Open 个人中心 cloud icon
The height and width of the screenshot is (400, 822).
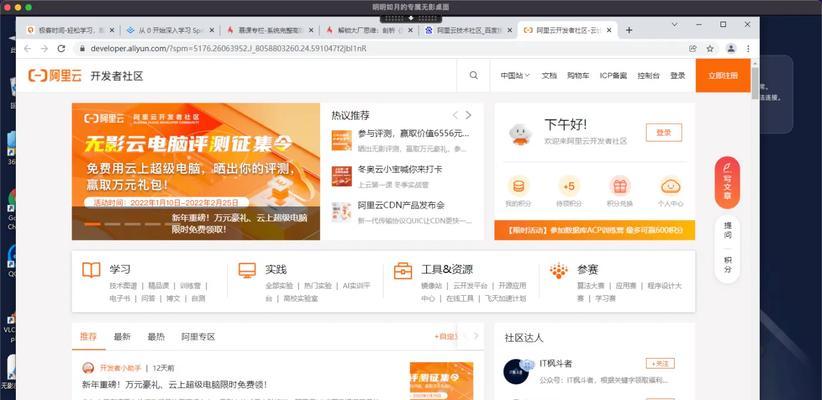[x=671, y=186]
